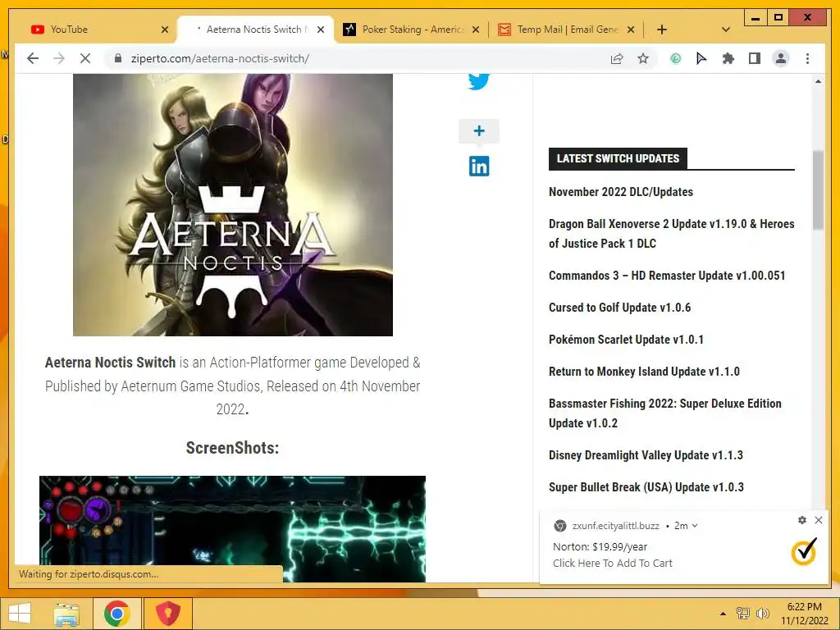Image resolution: width=840 pixels, height=630 pixels.
Task: Open Commandos 3 HD Remaster Update link
Action: pyautogui.click(x=667, y=276)
